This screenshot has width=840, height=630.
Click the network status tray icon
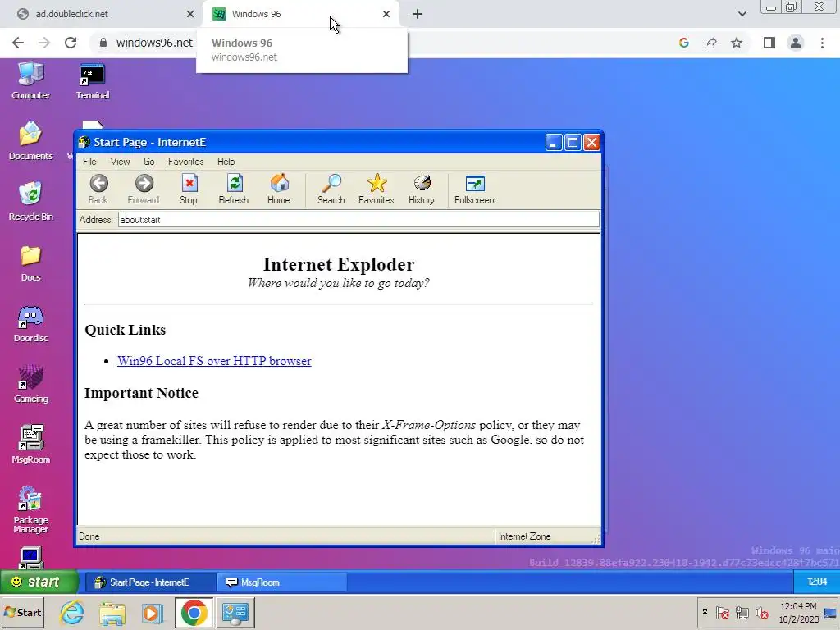coord(742,612)
